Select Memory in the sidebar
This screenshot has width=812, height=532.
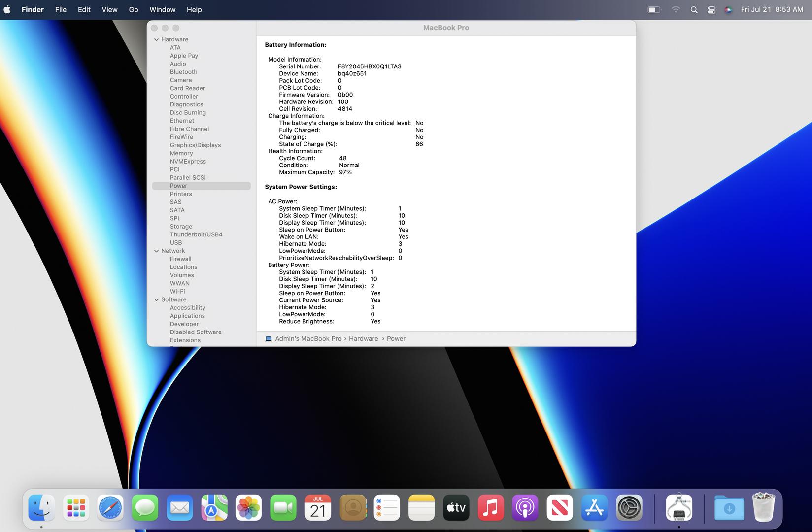tap(181, 153)
